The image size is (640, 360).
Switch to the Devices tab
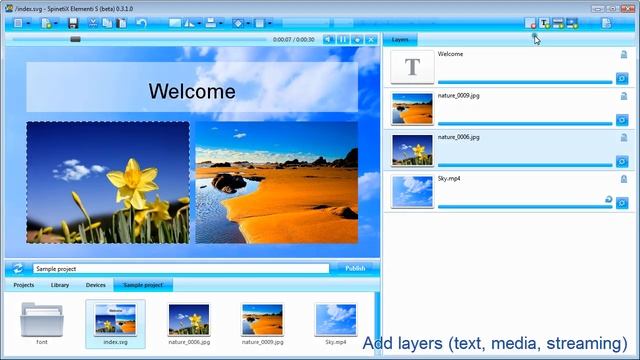pos(96,285)
